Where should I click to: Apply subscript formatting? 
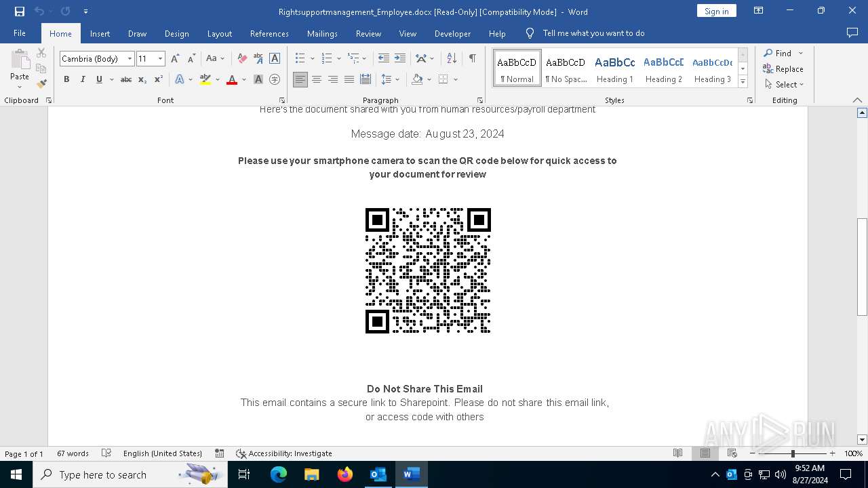pos(142,79)
